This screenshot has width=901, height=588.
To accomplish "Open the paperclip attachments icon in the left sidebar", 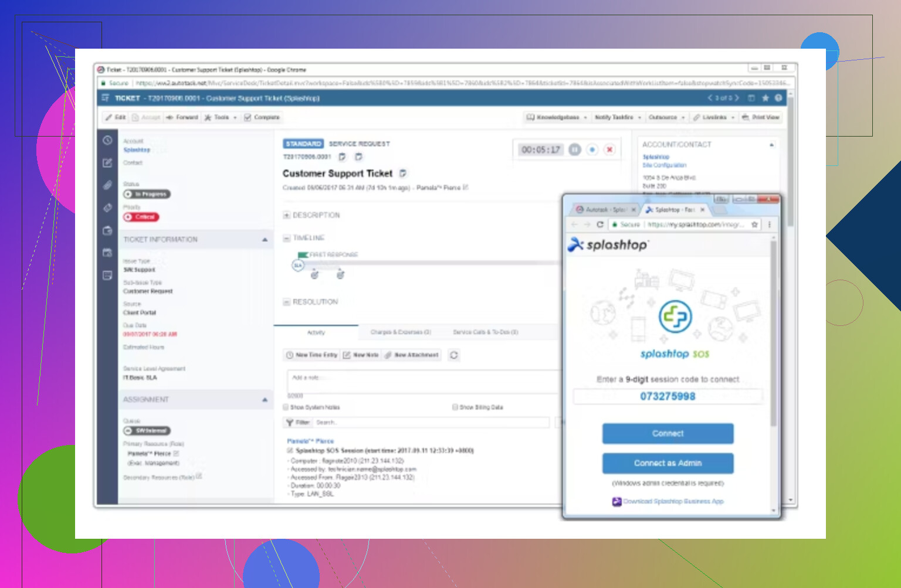I will (x=107, y=185).
